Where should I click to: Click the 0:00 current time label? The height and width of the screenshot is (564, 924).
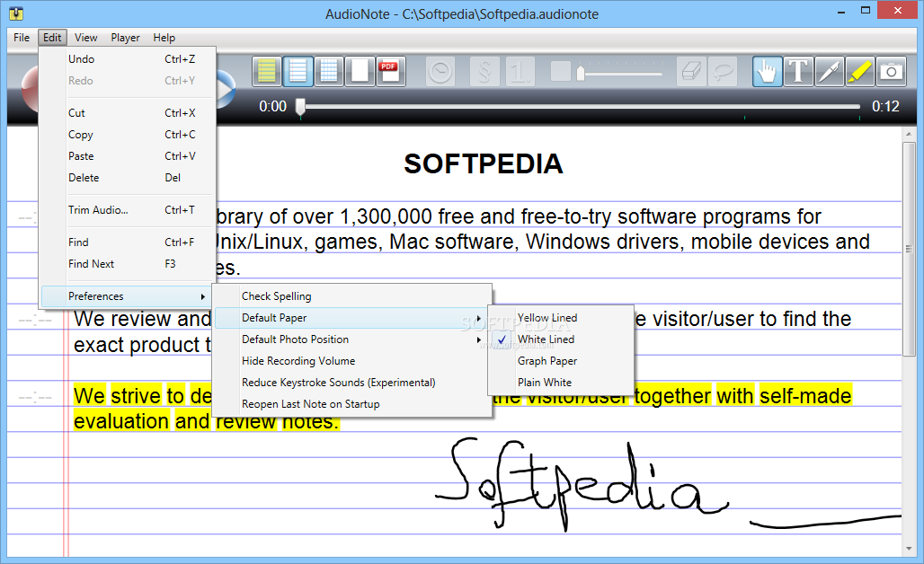click(273, 107)
